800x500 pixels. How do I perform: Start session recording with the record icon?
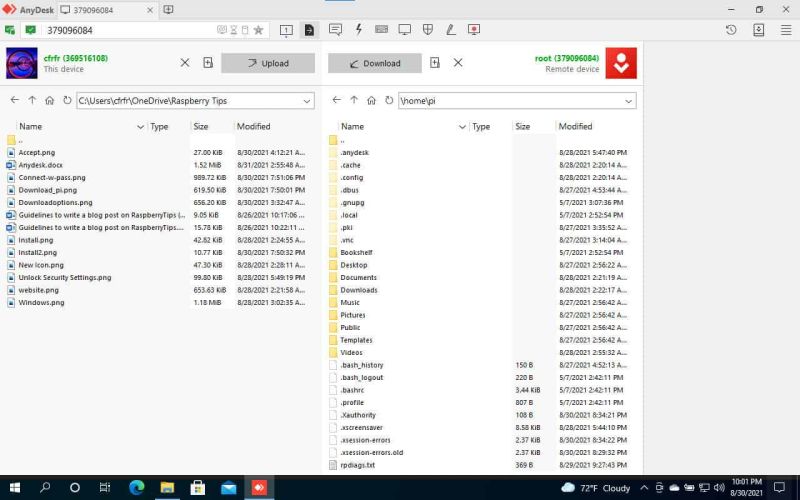coord(473,30)
